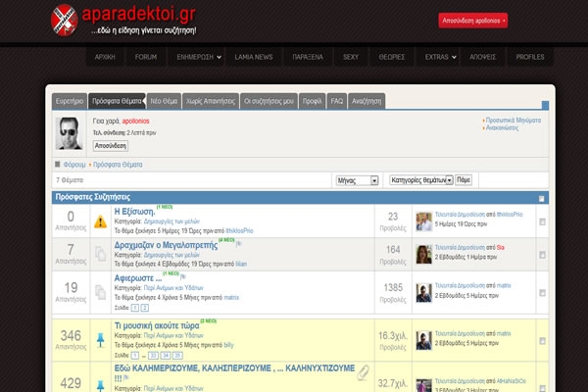The height and width of the screenshot is (392, 588).
Task: Go to page 33 of Τι μουσικη ακούτε τώρα
Action: point(153,355)
